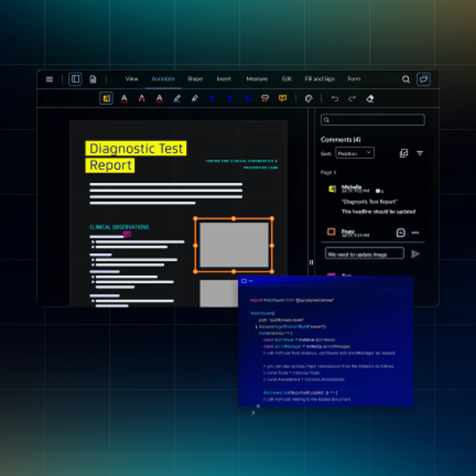This screenshot has width=476, height=476.
Task: Select the orange-outlined image placeholder
Action: click(x=234, y=245)
